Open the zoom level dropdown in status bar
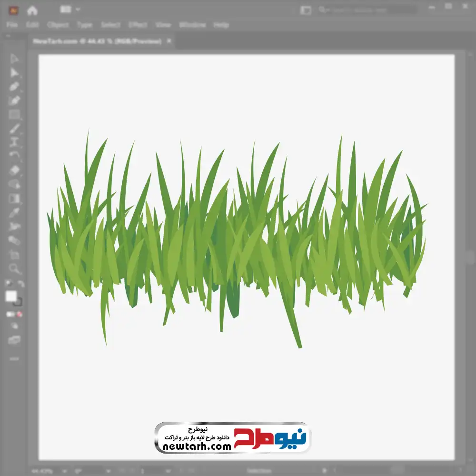Viewport: 476px width, 476px height. click(x=64, y=471)
